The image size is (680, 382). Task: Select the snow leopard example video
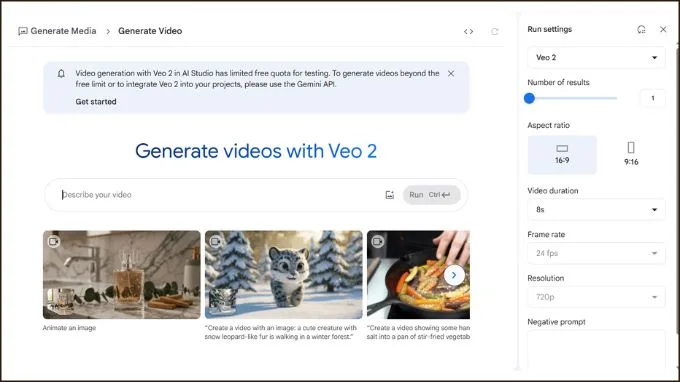[284, 275]
